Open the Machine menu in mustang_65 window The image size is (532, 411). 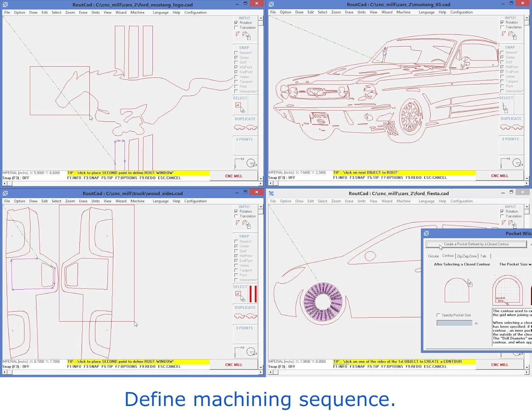(404, 12)
